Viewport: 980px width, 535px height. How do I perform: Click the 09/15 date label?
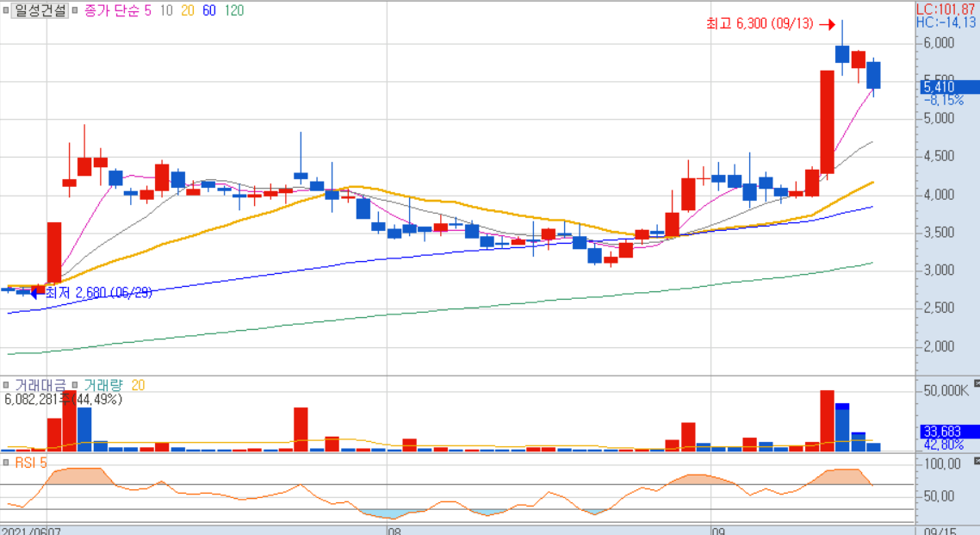pos(940,532)
